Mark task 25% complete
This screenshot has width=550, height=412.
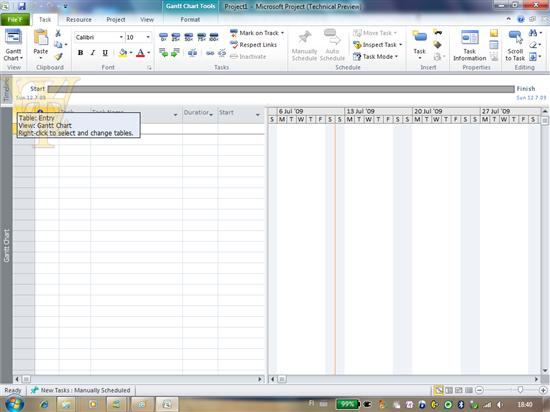coord(176,37)
